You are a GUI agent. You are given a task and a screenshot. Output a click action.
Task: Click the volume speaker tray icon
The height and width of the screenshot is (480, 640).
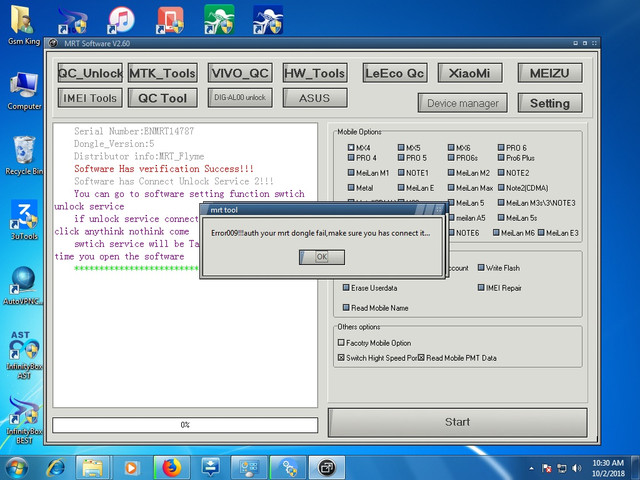(577, 468)
